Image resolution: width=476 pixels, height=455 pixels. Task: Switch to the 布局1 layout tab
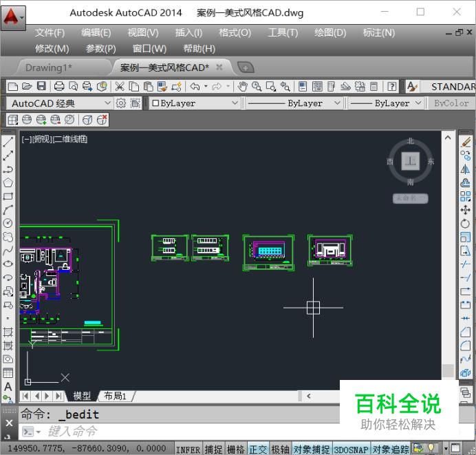pos(115,396)
